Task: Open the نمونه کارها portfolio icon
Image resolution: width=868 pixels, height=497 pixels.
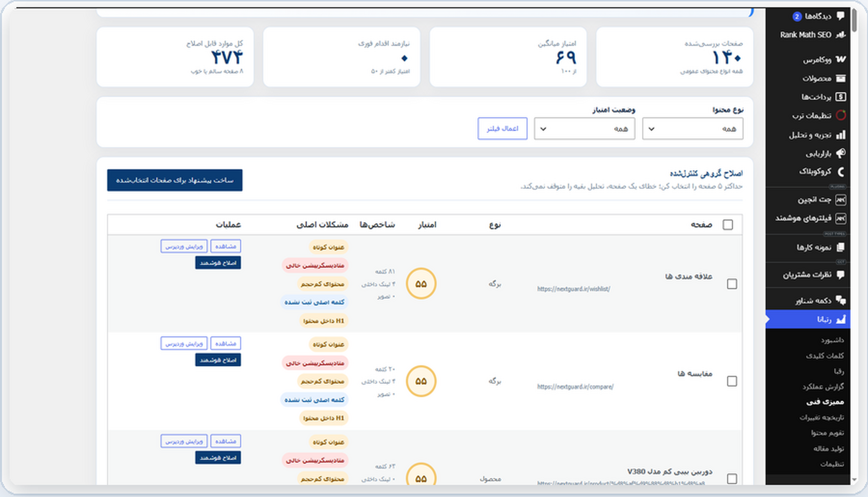Action: [x=841, y=248]
